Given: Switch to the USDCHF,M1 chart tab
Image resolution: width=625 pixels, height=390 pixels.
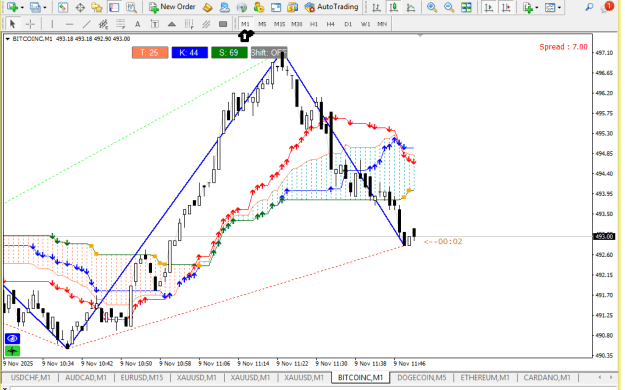Looking at the screenshot, I should [x=31, y=377].
